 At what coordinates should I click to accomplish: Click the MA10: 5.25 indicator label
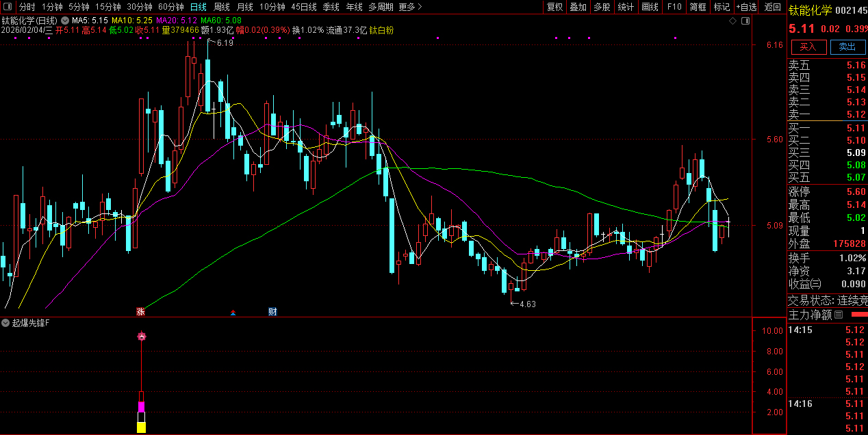[x=131, y=21]
